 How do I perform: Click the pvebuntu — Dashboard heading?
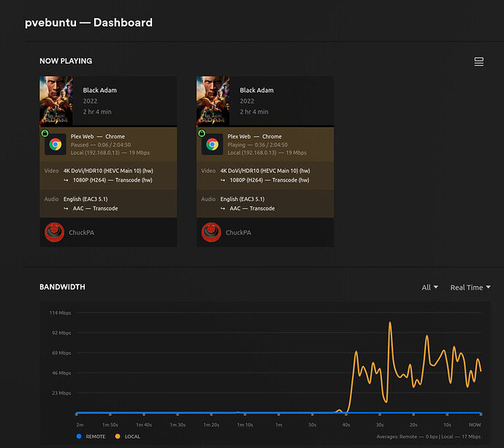click(x=88, y=23)
